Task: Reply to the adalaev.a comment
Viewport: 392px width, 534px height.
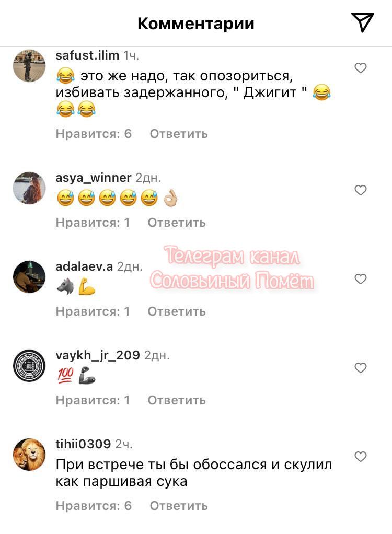Action: (x=177, y=311)
